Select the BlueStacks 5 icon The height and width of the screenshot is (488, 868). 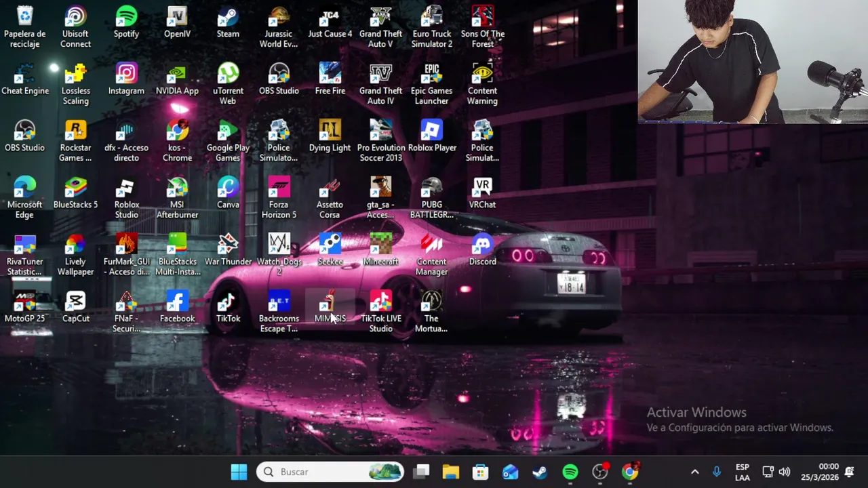tap(75, 193)
